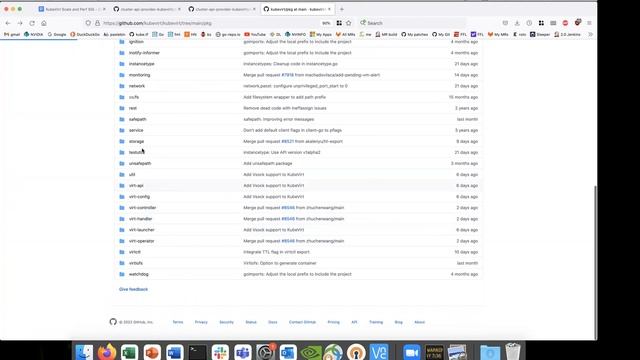Open Slack from the dock

(220, 352)
